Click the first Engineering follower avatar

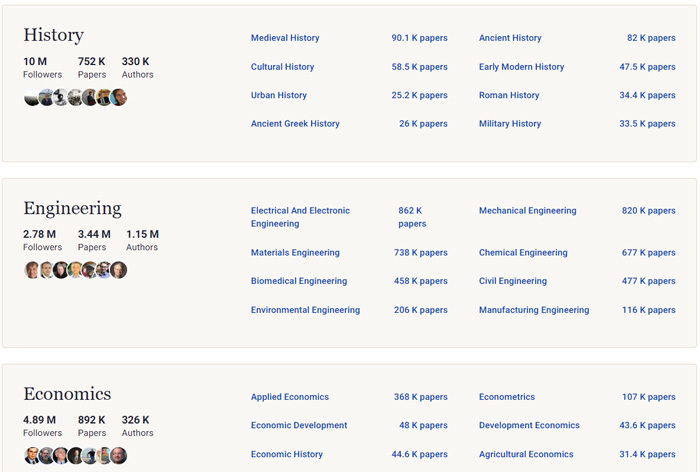[32, 270]
